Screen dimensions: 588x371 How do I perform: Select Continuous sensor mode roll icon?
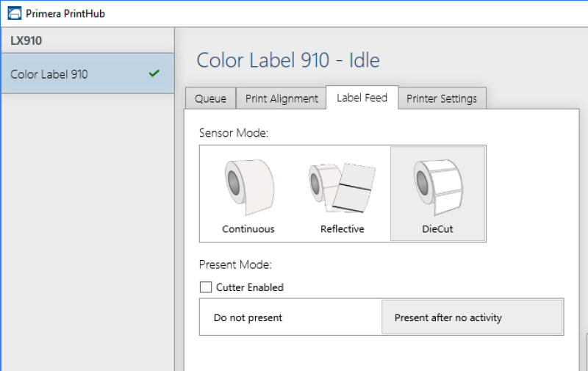249,187
